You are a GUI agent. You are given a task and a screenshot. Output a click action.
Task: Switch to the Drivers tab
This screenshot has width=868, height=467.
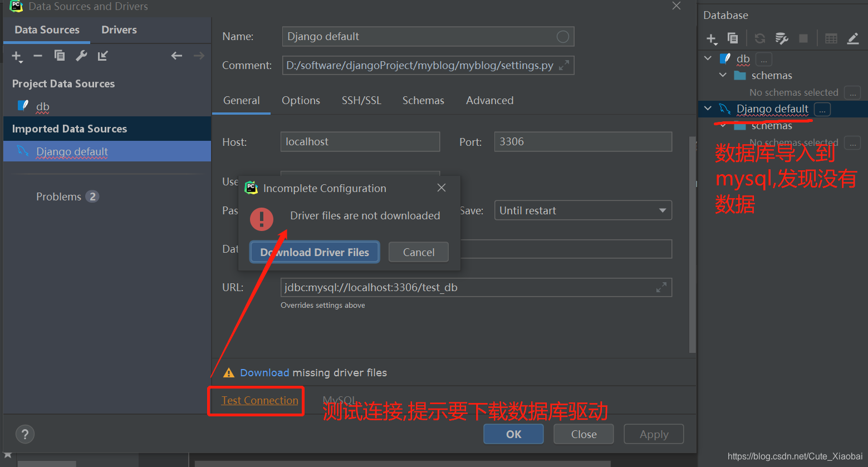pos(119,30)
